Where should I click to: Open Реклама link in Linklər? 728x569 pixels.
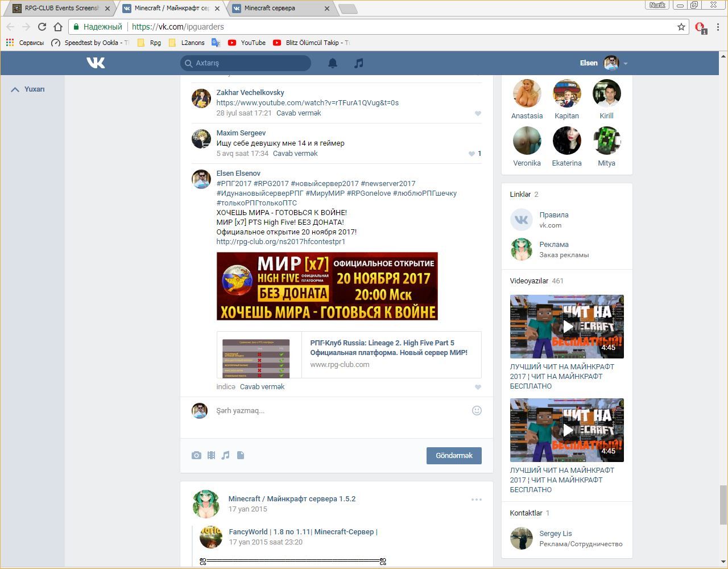click(554, 245)
